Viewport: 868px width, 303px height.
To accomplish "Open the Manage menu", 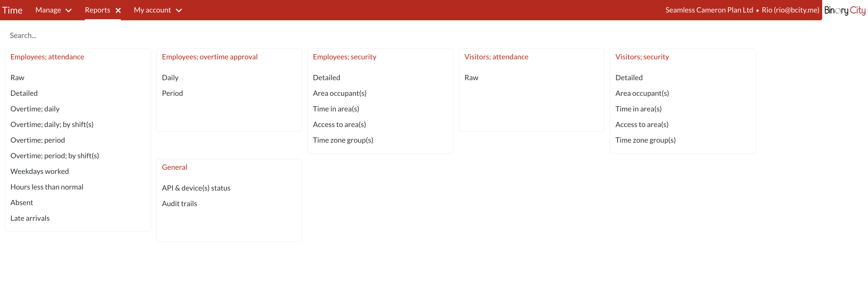I will click(48, 10).
